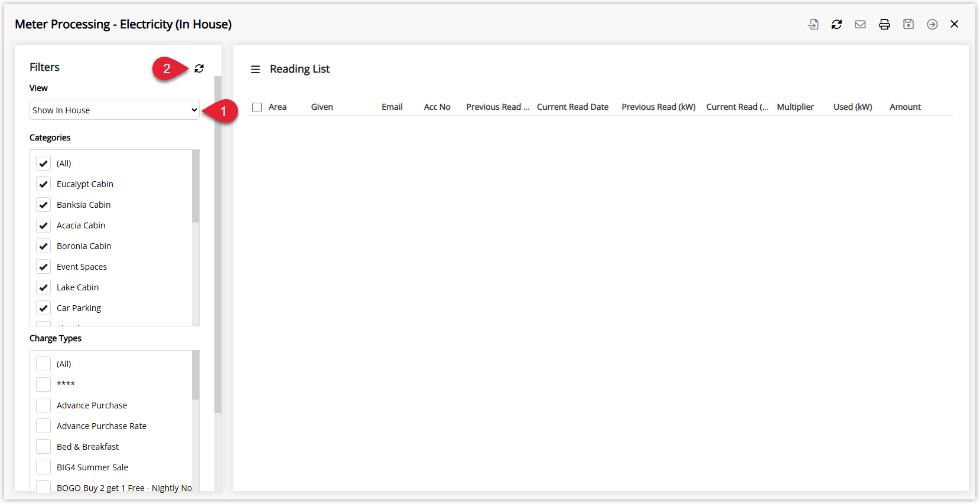The image size is (980, 504).
Task: Refresh the Filters panel
Action: [x=199, y=68]
